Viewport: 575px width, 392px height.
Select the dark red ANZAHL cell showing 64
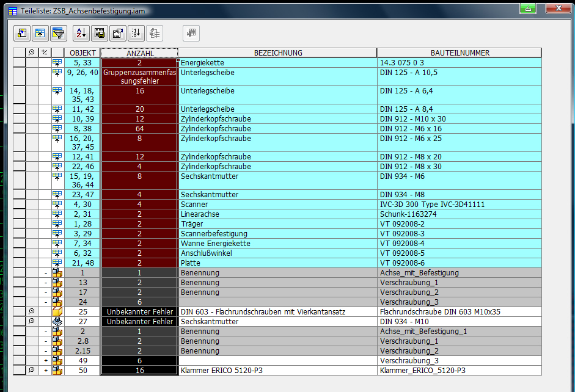coord(139,129)
